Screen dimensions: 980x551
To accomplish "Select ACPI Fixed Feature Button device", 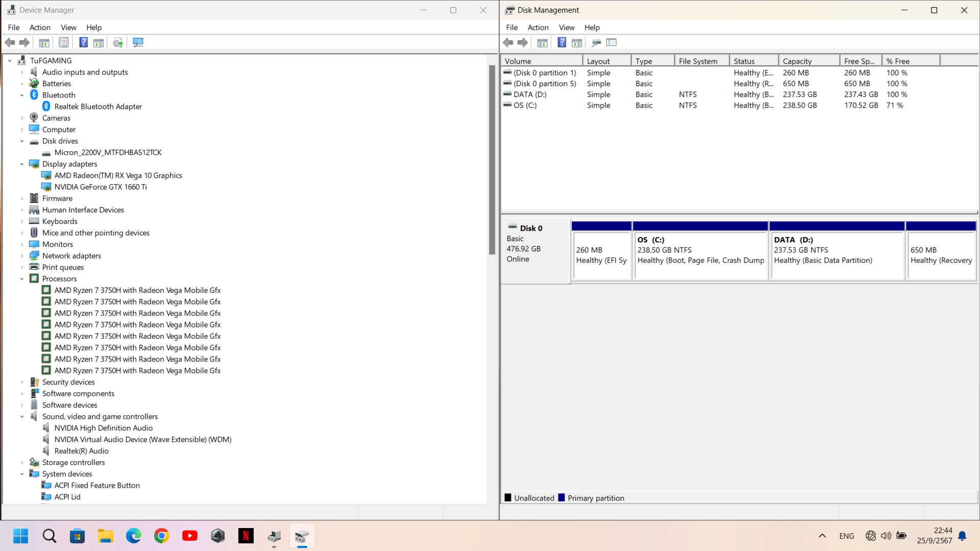I will coord(97,485).
